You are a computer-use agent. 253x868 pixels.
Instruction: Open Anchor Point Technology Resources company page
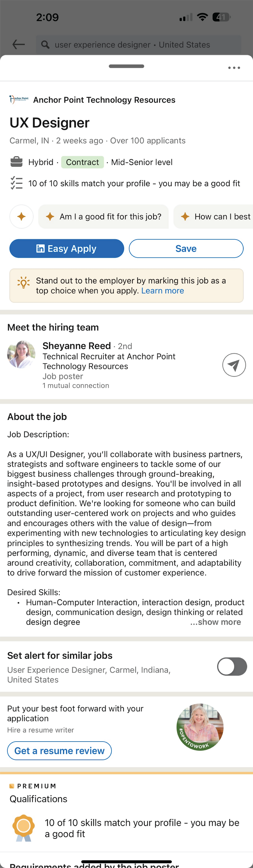[x=104, y=100]
